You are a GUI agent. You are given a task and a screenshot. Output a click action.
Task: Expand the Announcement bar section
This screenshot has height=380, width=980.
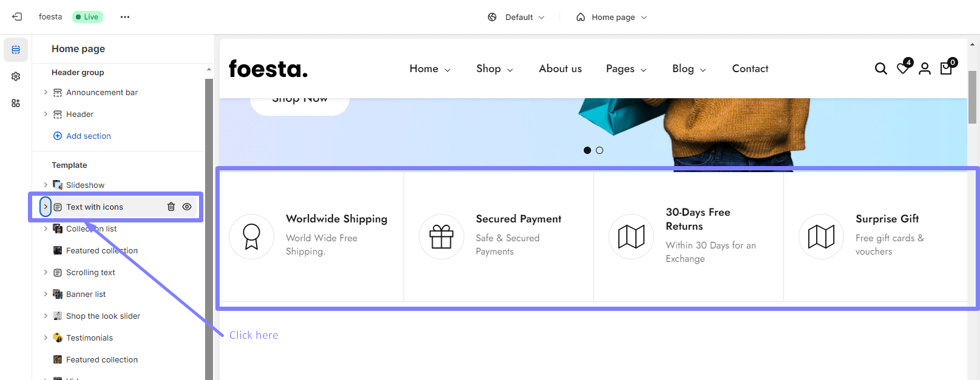coord(46,92)
